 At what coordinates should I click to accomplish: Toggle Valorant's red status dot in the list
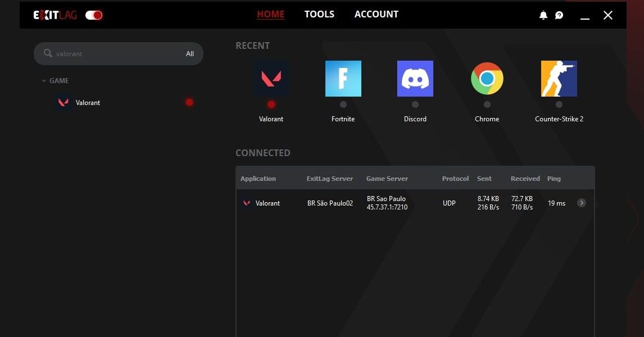pos(189,102)
